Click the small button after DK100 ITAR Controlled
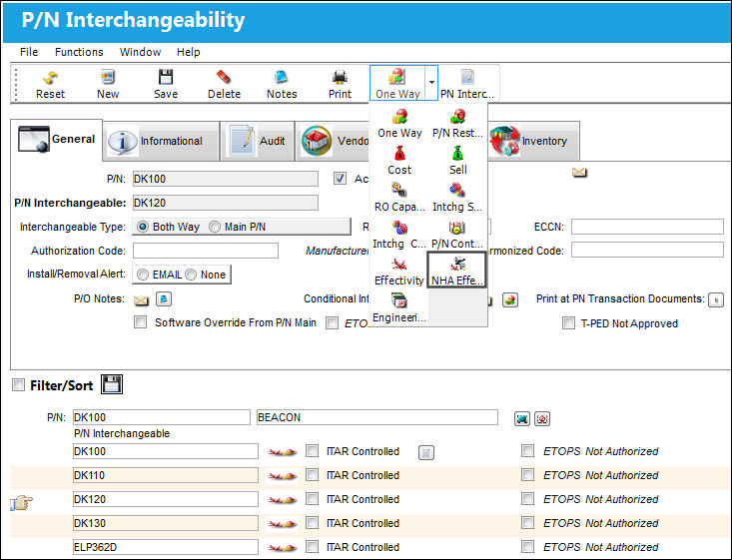This screenshot has height=560, width=732. tap(425, 452)
